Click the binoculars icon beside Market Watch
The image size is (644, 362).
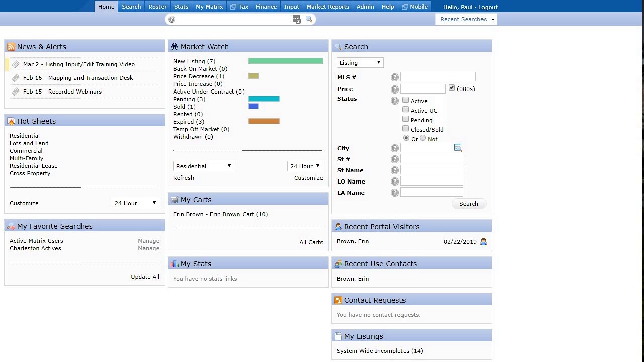pos(174,47)
